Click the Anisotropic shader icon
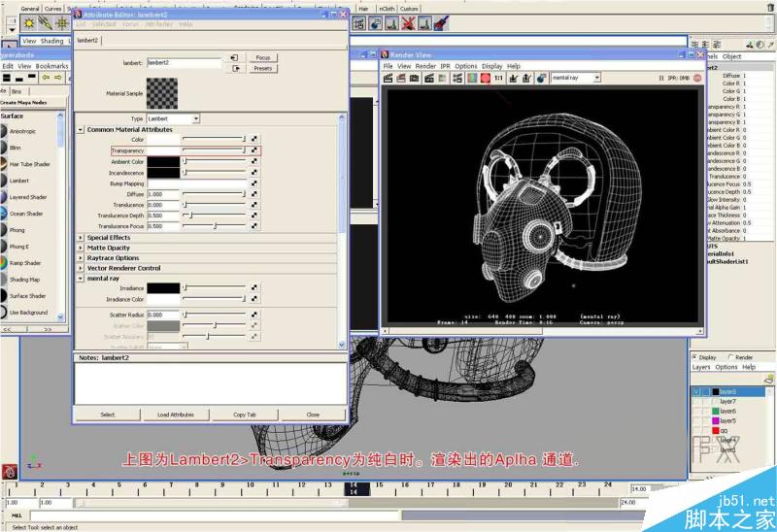This screenshot has height=532, width=777. click(x=5, y=131)
